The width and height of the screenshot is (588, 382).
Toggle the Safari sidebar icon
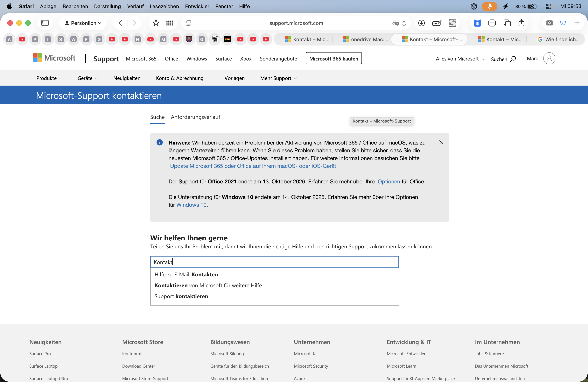pyautogui.click(x=45, y=23)
